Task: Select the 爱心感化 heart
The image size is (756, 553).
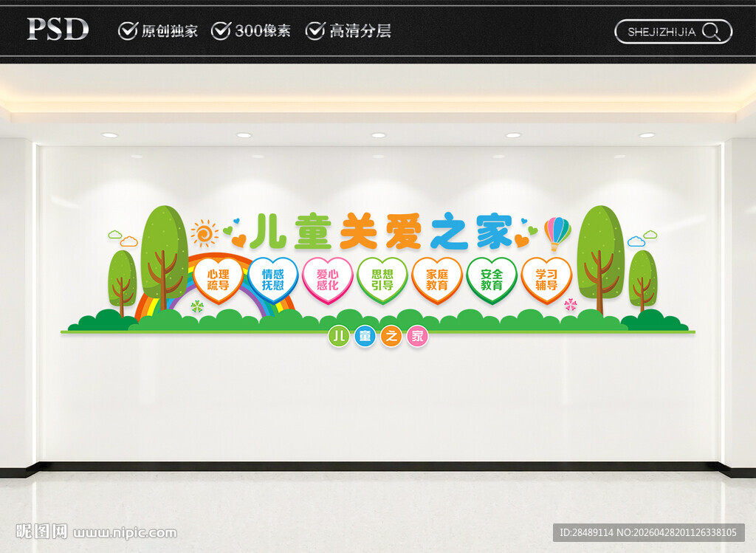Action: click(x=328, y=280)
